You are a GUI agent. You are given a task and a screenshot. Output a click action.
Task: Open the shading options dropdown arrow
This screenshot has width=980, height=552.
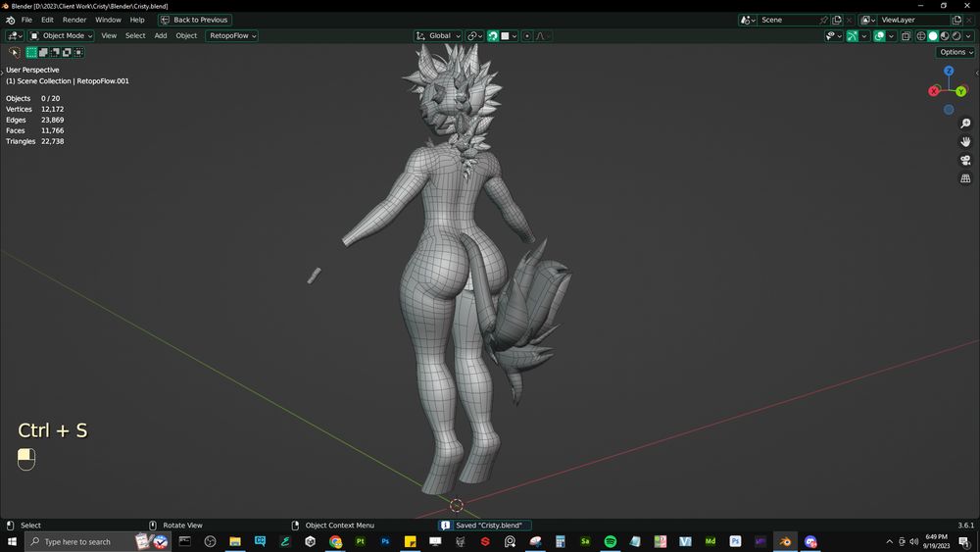tap(968, 36)
